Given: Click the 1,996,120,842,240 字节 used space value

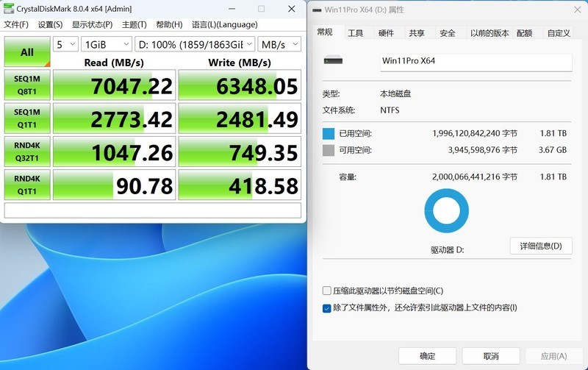Looking at the screenshot, I should point(475,133).
